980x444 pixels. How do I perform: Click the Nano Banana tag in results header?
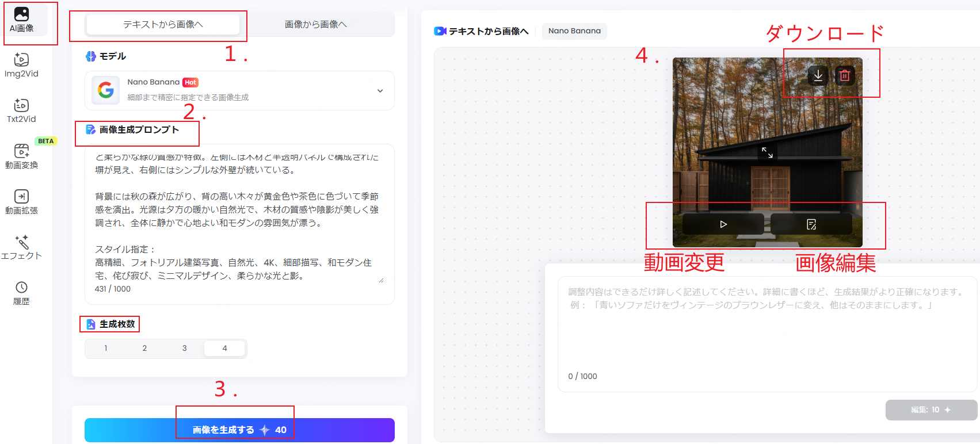point(574,31)
